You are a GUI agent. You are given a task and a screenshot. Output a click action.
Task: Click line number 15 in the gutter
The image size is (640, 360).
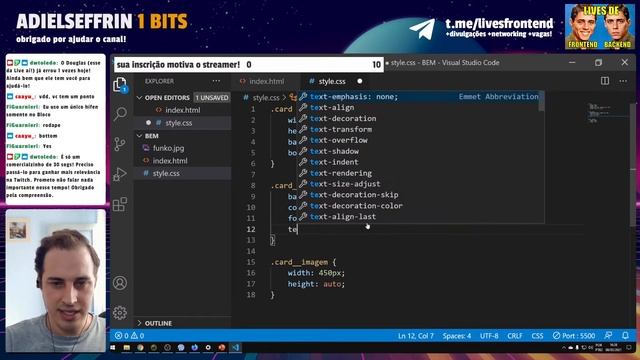(251, 262)
